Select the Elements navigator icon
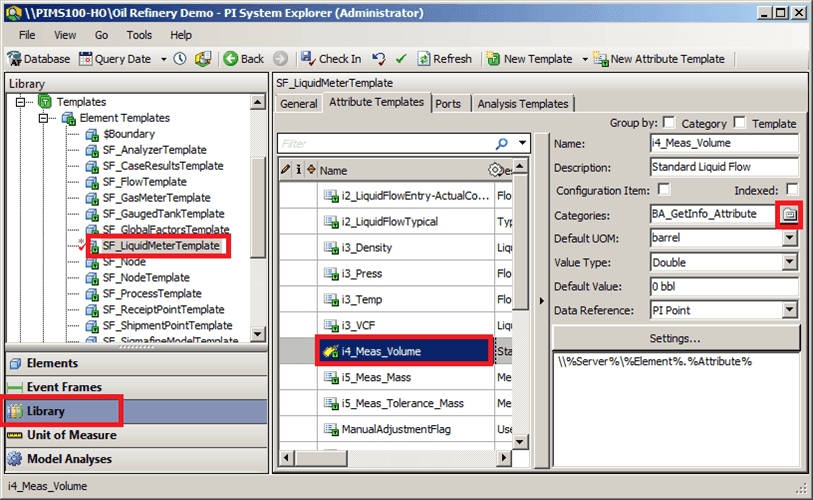813x500 pixels. [x=16, y=364]
